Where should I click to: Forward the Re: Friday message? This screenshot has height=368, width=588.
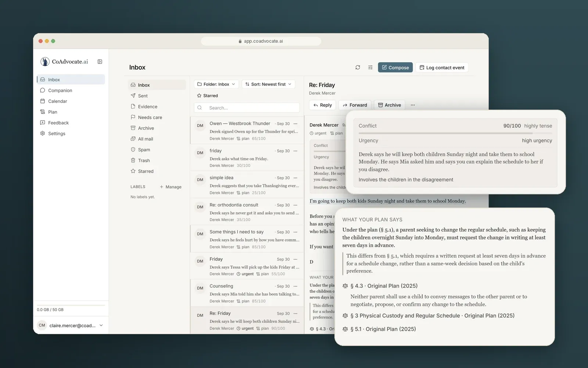355,105
